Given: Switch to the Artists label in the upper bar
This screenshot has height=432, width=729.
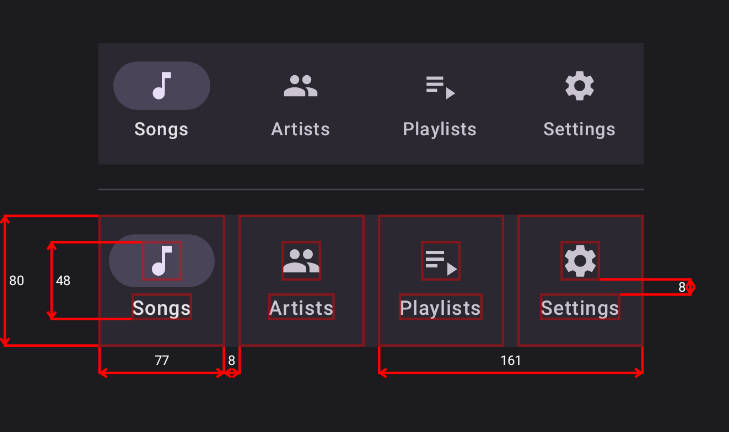Looking at the screenshot, I should coord(301,129).
